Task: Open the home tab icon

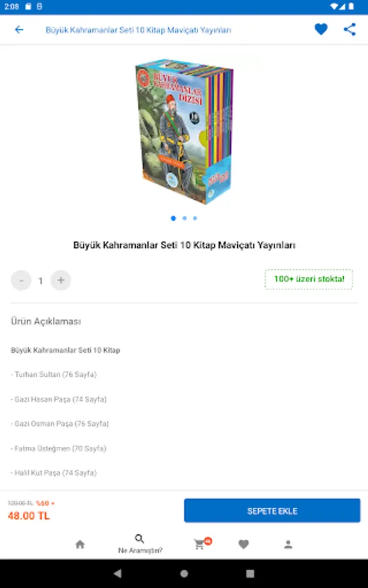Action: (x=80, y=544)
